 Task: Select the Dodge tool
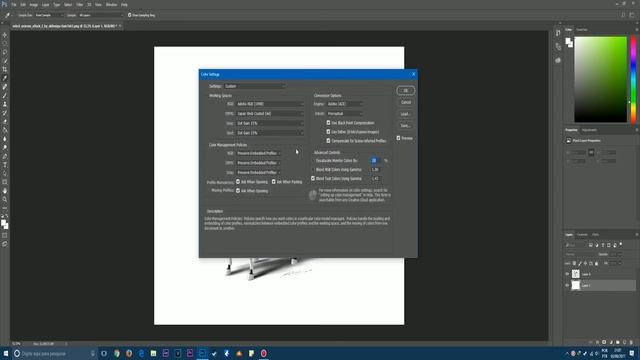pos(5,147)
